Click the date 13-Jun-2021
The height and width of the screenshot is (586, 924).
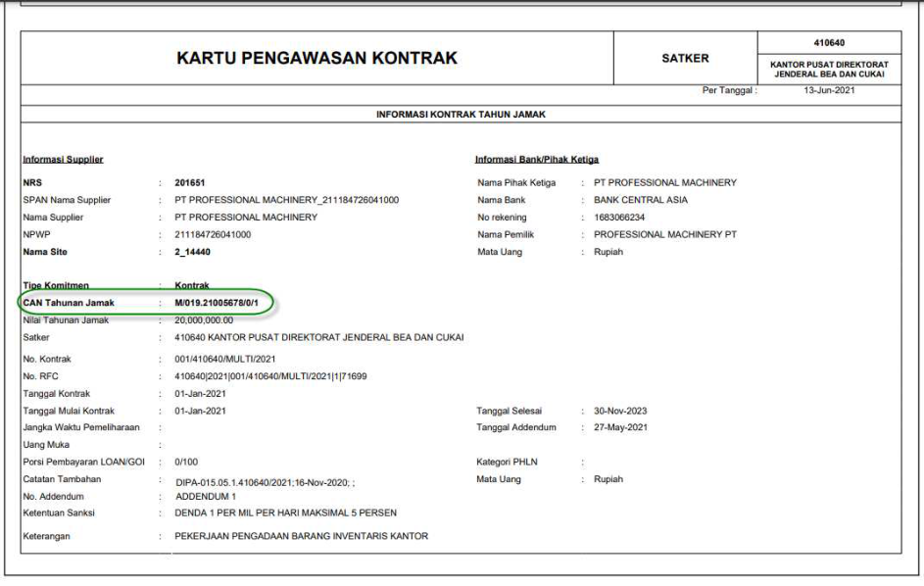829,91
